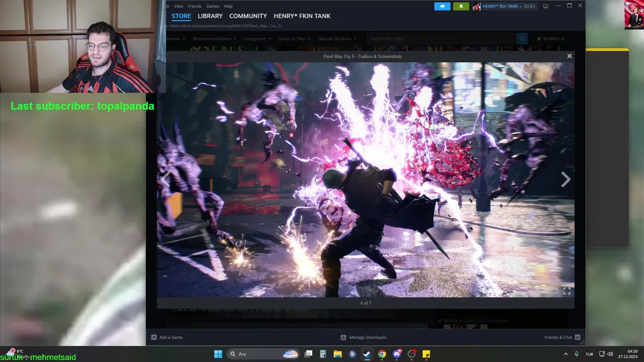This screenshot has height=362, width=644.
Task: Click the Search the store field
Action: click(441, 39)
